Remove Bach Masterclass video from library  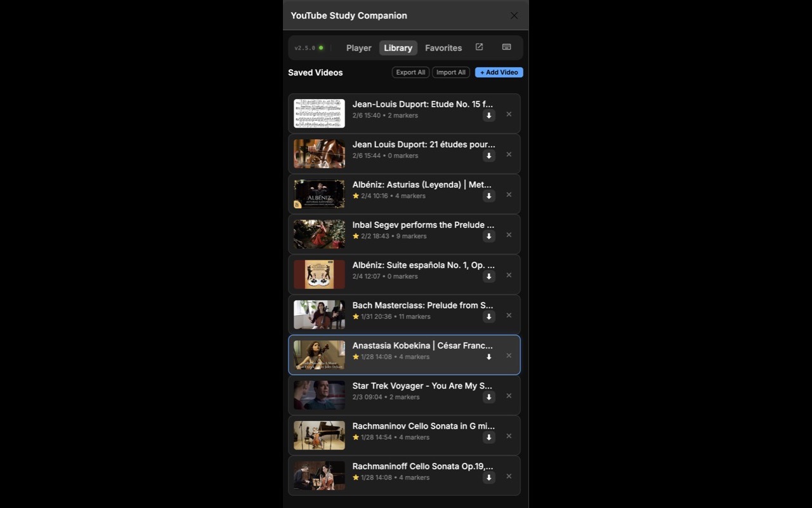coord(509,316)
